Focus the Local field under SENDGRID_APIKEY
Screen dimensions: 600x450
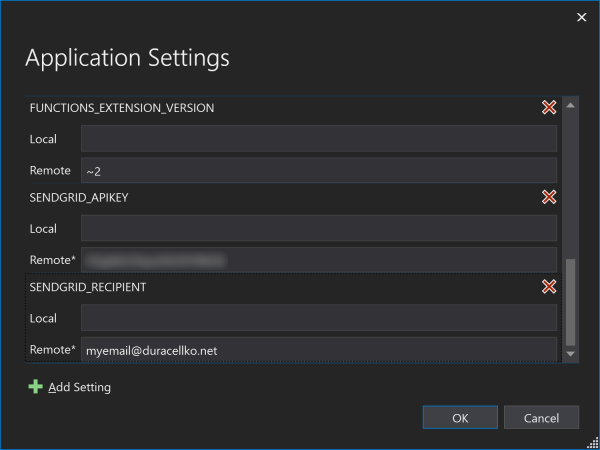point(318,228)
